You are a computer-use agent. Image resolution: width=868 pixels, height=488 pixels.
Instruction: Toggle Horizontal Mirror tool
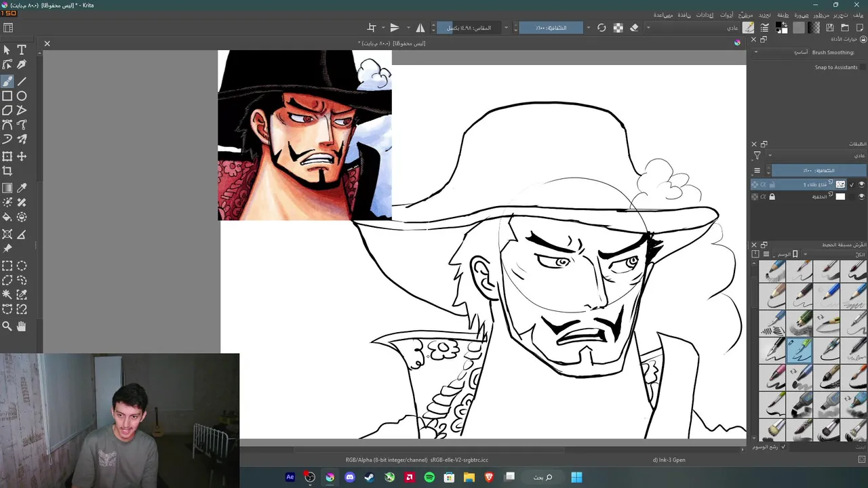coord(420,28)
